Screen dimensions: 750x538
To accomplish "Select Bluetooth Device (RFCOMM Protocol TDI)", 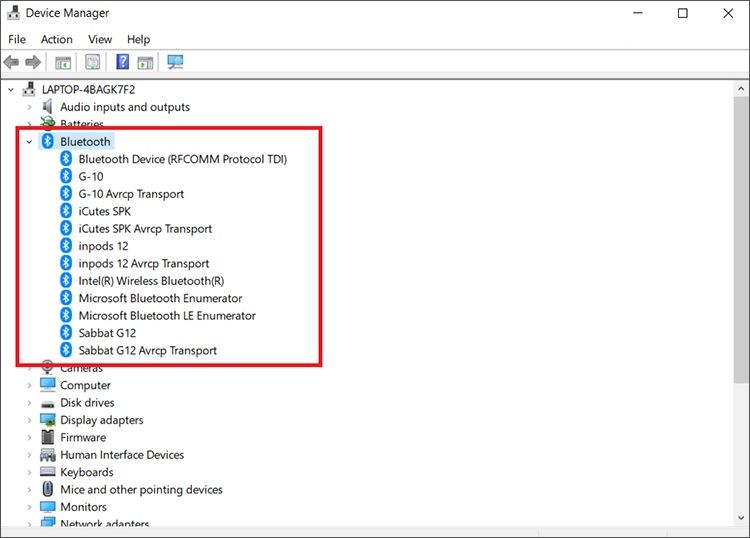I will tap(183, 159).
